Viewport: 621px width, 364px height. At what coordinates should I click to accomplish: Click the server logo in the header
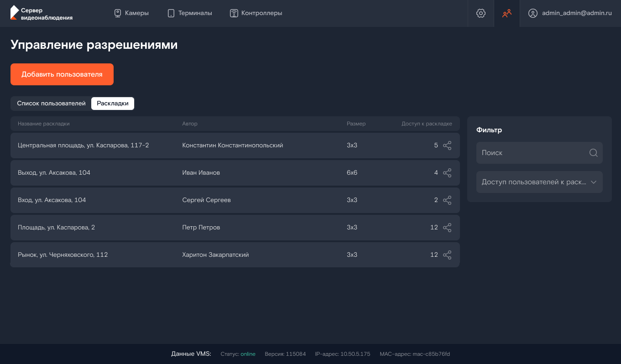click(41, 13)
